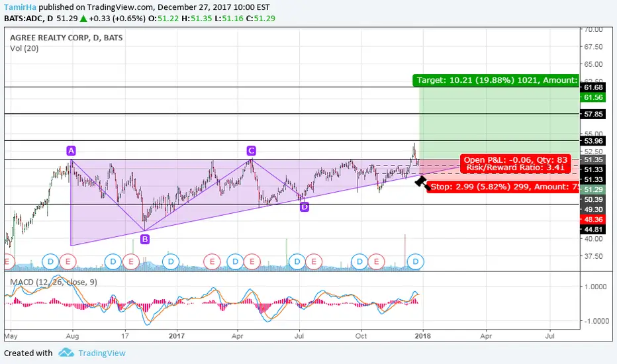Screen dimensions: 617x364
Task: Click the +0.33 (+0.65%) change value
Action: click(117, 18)
